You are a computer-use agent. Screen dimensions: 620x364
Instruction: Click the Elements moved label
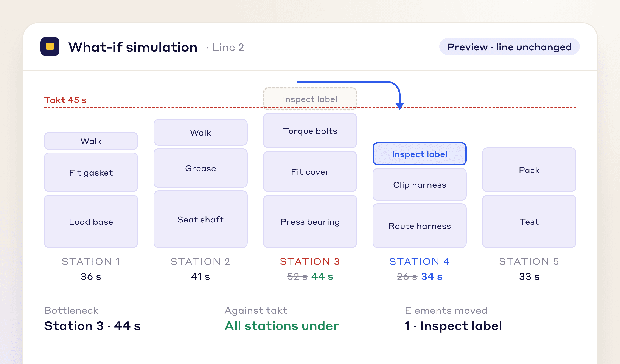(446, 310)
